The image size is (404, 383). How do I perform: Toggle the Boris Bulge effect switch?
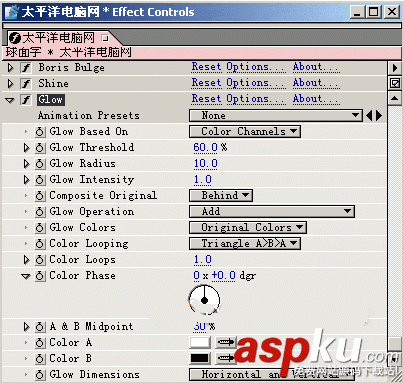26,68
